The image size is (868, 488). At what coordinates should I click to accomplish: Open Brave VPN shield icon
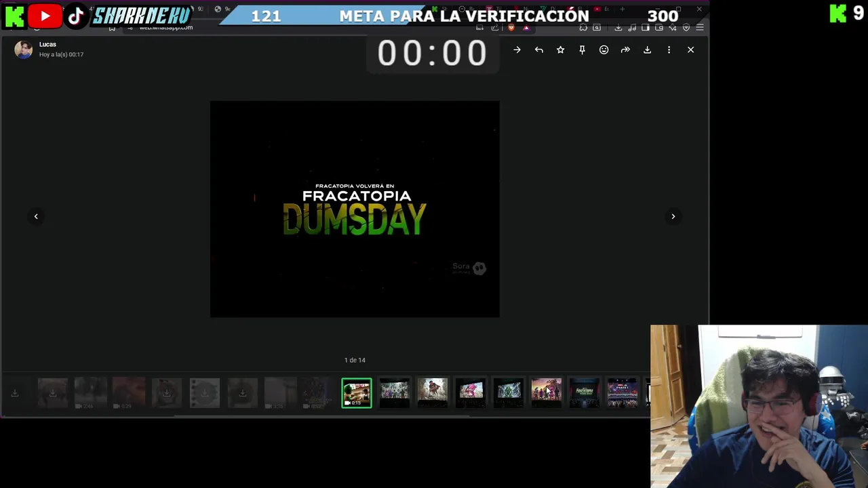point(686,27)
